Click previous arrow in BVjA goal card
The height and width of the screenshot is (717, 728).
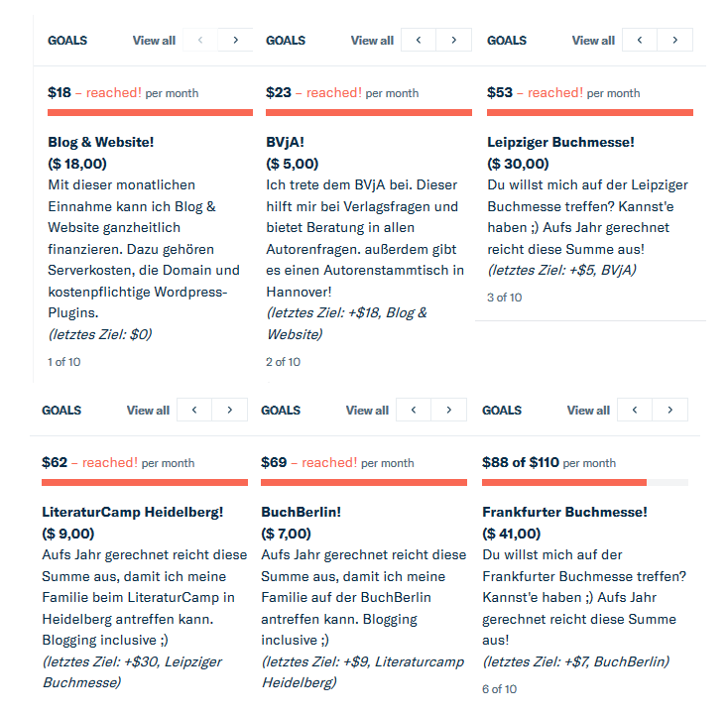419,41
